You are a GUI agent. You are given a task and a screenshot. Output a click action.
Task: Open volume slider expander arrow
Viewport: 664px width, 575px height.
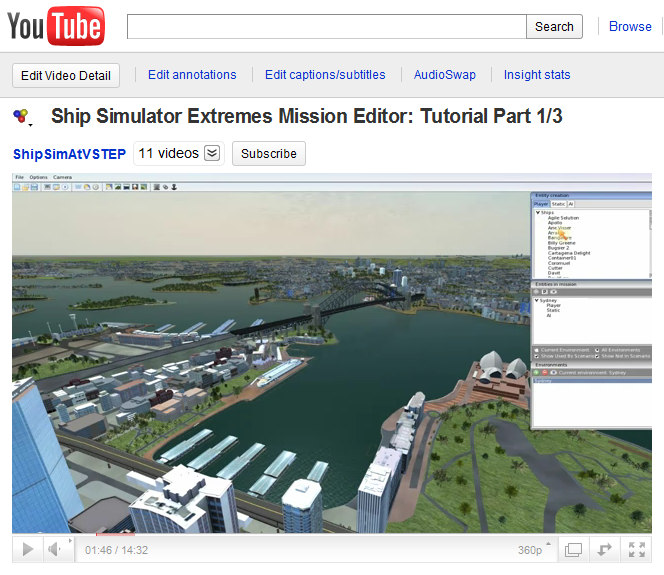(70, 541)
